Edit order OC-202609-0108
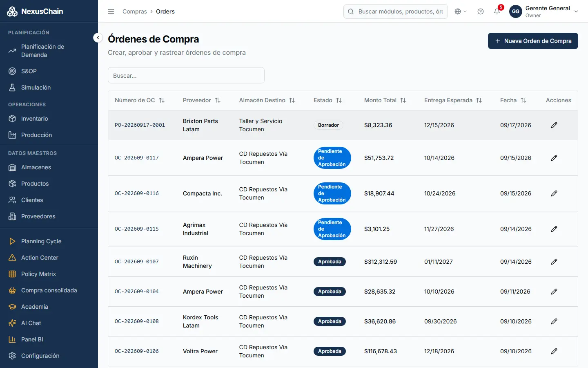The height and width of the screenshot is (368, 588). [554, 321]
